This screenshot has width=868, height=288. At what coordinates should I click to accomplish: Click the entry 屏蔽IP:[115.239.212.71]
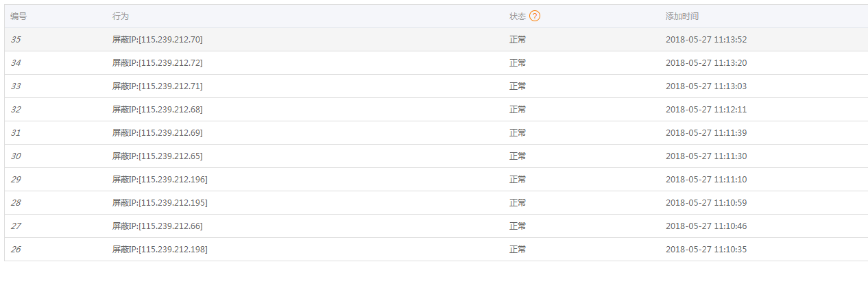(x=158, y=86)
